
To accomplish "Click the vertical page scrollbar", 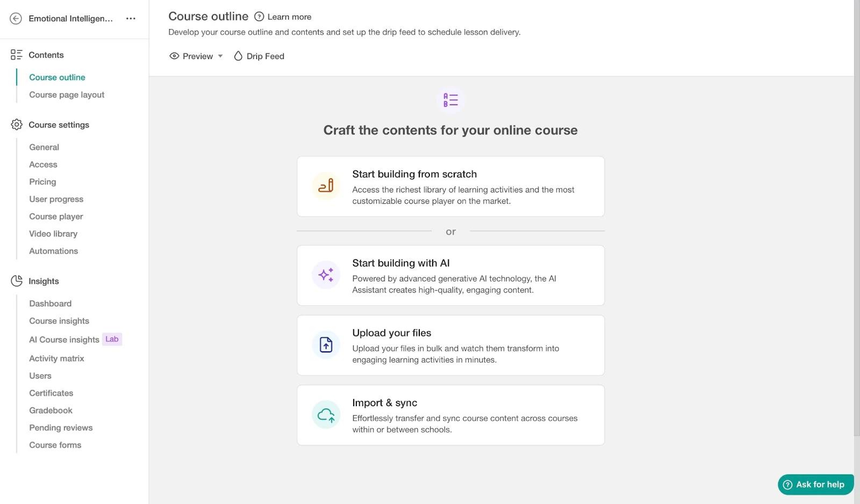I will point(857,218).
